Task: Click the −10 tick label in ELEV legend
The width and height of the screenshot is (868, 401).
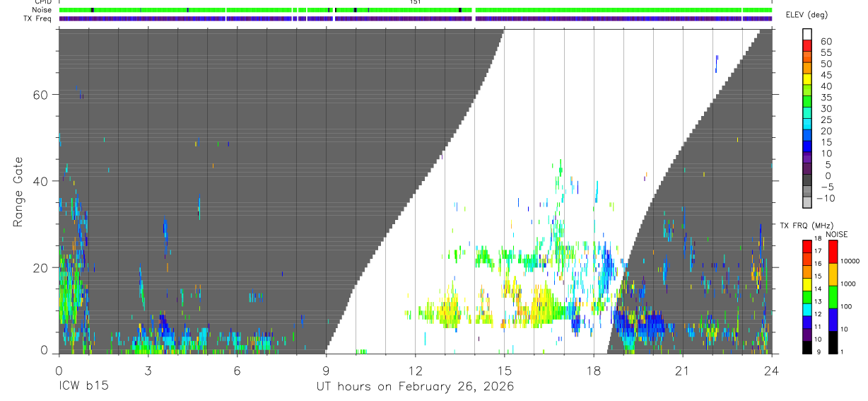Action: [825, 198]
